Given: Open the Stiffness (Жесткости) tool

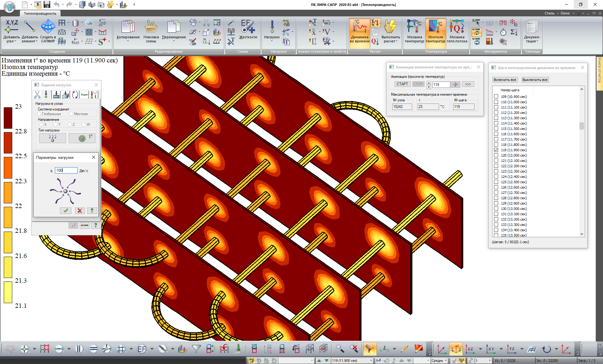Looking at the screenshot, I should point(248,28).
